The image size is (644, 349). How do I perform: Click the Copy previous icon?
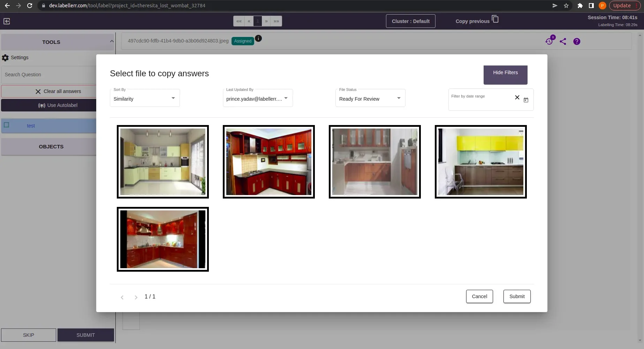[x=495, y=19]
